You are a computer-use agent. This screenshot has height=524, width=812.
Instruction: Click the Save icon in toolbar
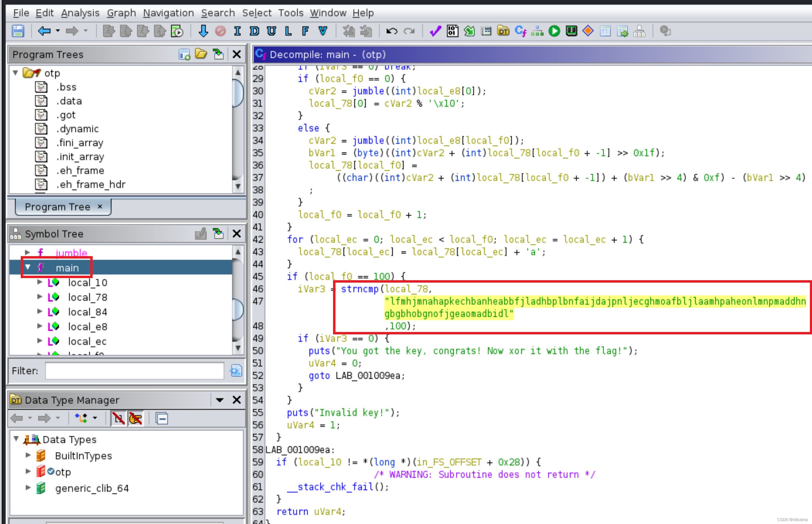pyautogui.click(x=18, y=31)
